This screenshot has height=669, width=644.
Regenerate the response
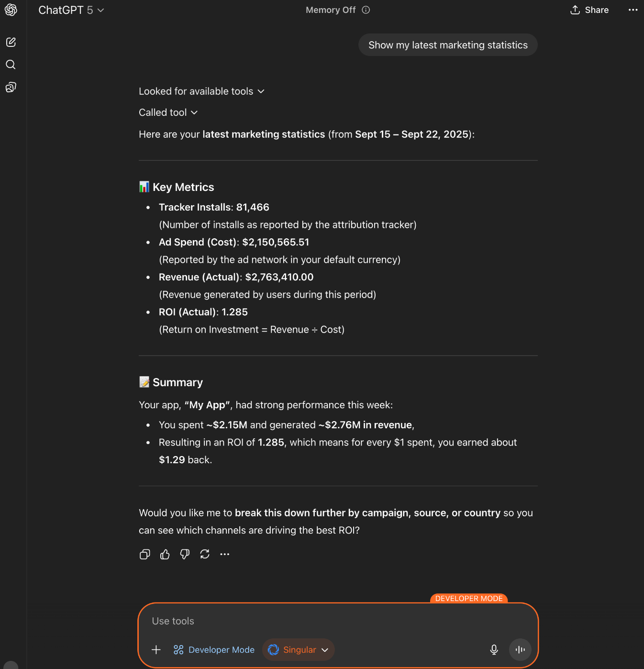[x=205, y=554]
